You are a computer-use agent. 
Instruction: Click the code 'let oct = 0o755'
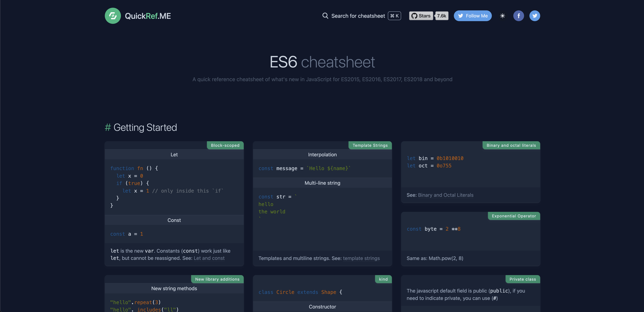point(429,166)
